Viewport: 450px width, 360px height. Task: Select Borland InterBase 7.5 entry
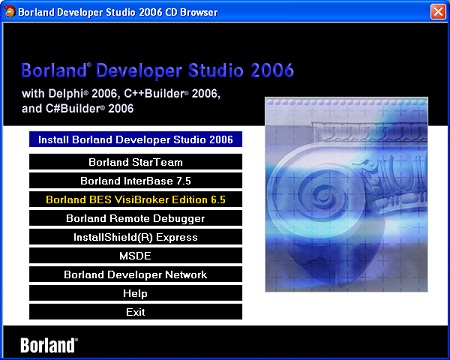pos(135,181)
